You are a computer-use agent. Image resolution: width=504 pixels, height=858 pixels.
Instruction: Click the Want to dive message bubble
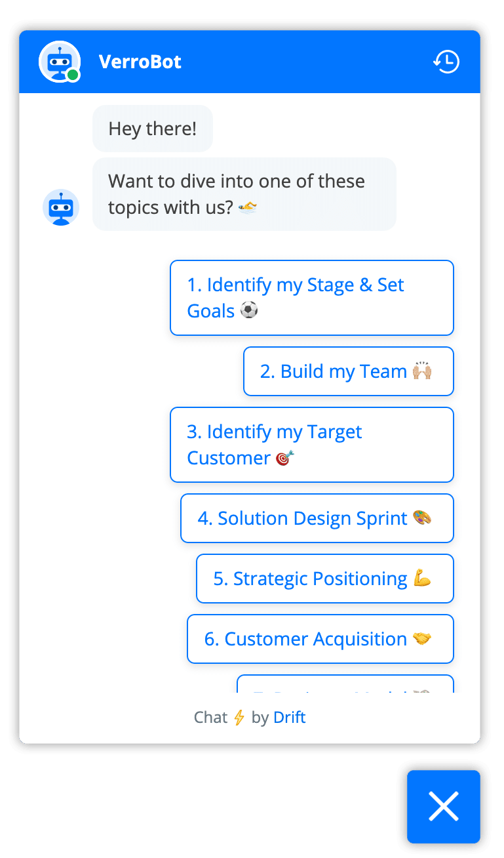(244, 194)
